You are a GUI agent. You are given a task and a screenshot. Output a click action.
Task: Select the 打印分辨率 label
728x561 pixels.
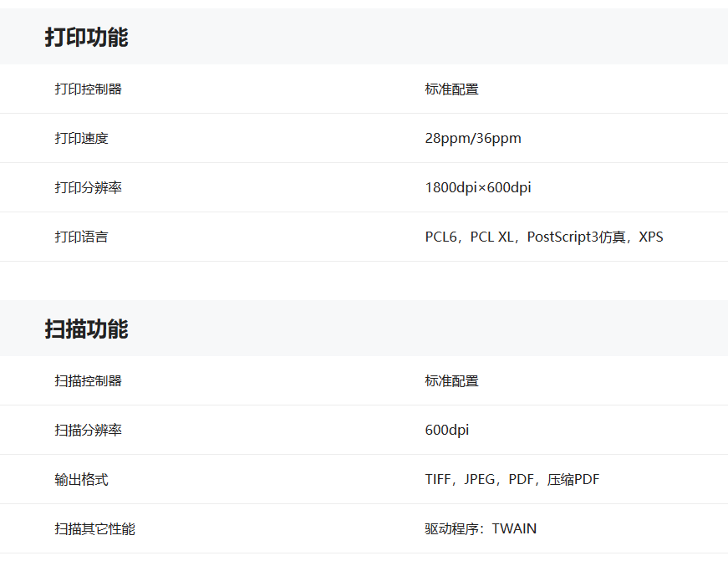click(88, 187)
